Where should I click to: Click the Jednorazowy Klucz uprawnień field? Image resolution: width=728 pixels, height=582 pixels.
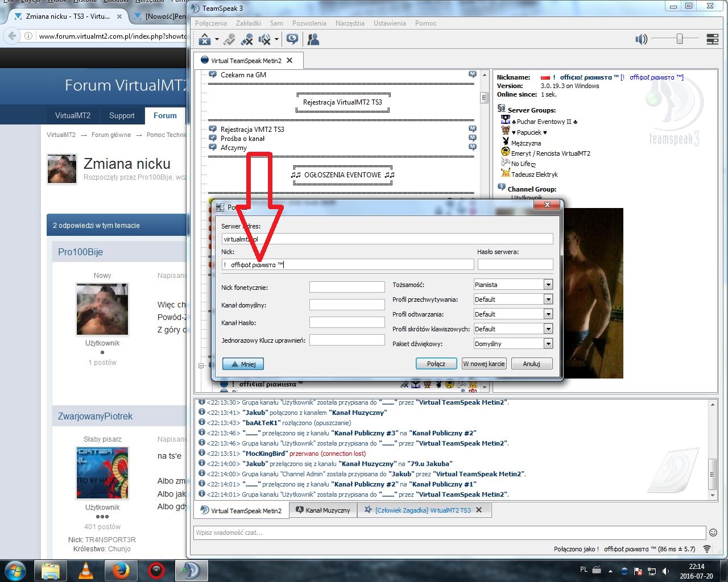coord(347,340)
